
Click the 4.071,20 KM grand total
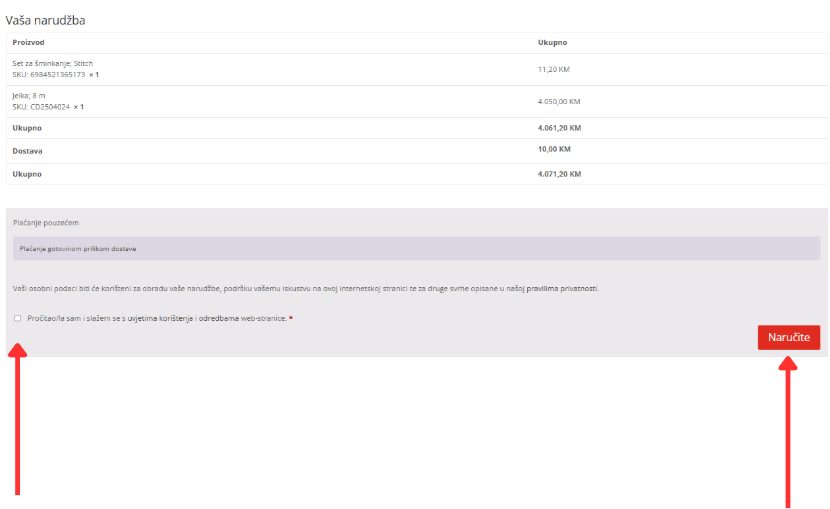pos(558,174)
